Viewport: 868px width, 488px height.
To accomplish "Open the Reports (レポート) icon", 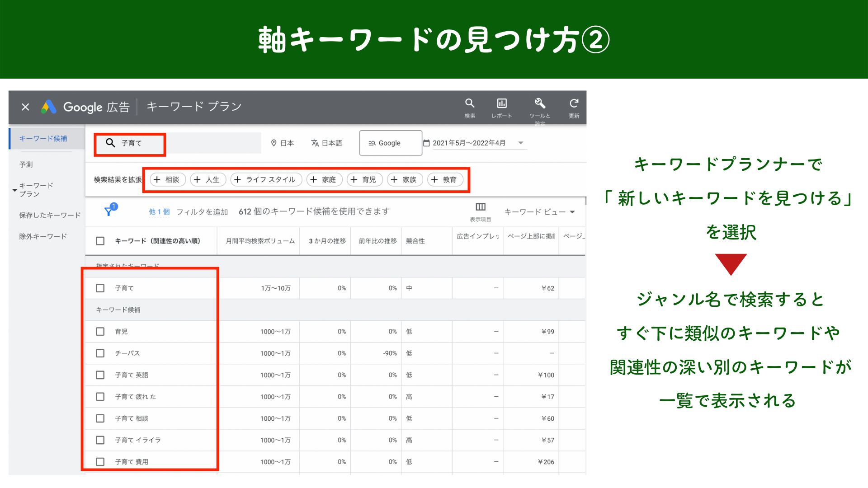I will [x=502, y=103].
